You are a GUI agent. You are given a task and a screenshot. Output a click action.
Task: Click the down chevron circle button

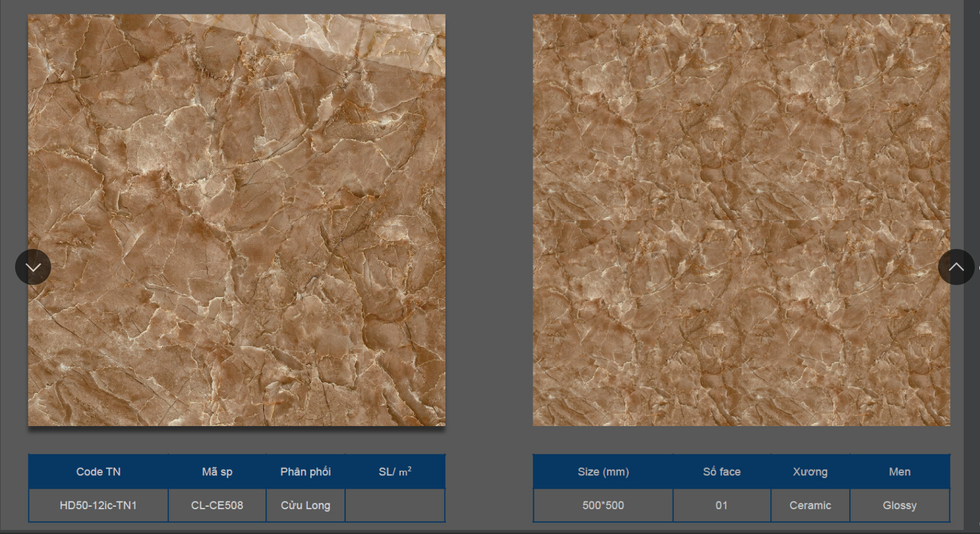point(33,267)
